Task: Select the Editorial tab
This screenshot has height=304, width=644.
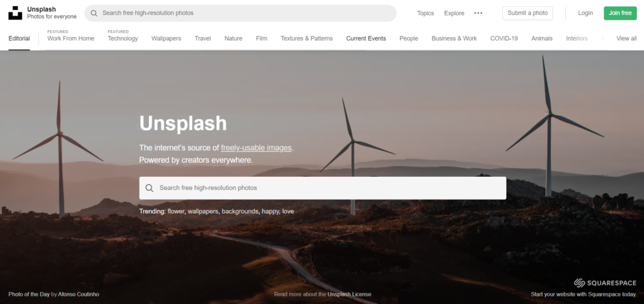Action: pos(19,38)
